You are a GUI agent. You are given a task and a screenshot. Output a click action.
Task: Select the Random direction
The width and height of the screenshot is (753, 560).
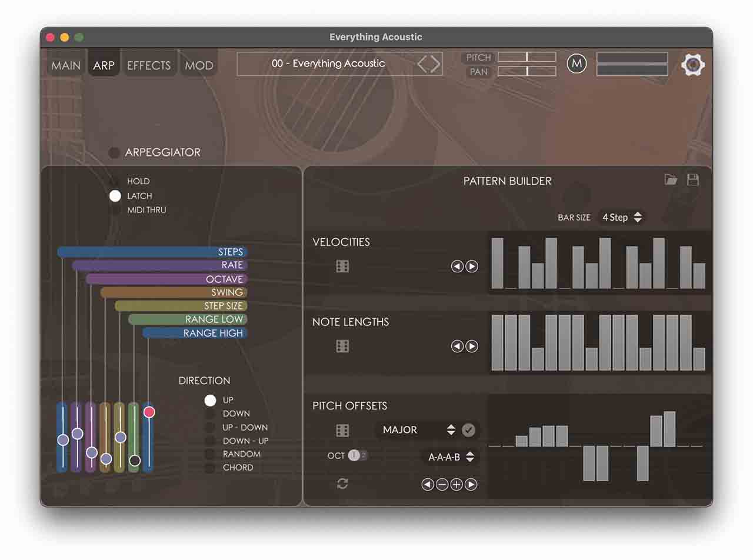point(210,454)
